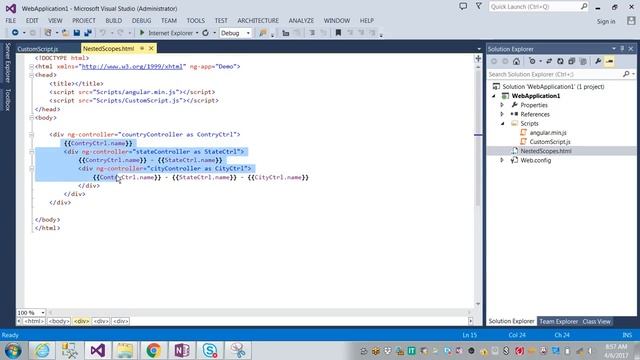Click the Save All toolbar icon
Image resolution: width=640 pixels, height=360 pixels.
tap(88, 33)
